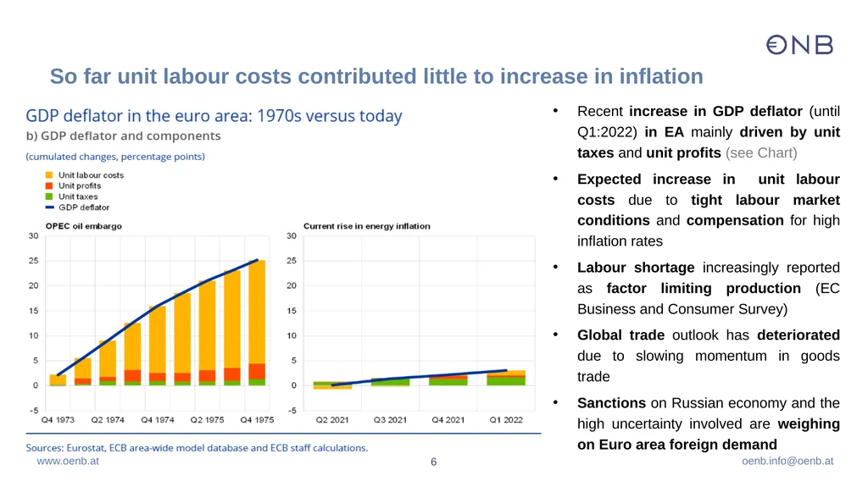Click the bullet starting 'Expected increase in unit labour'
This screenshot has width=868, height=487.
708,210
